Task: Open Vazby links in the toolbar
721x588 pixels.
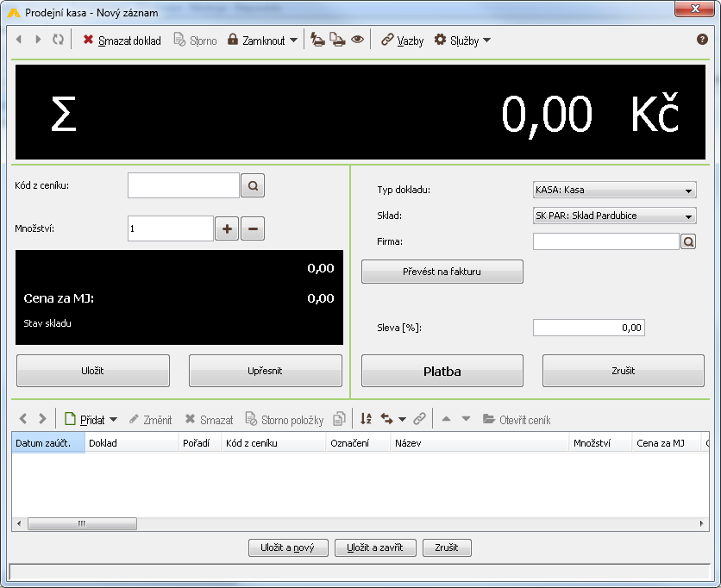Action: 403,41
